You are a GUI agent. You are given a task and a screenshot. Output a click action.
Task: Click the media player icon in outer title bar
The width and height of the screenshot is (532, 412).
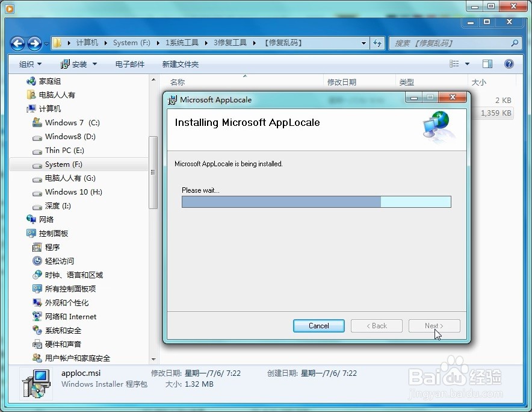point(10,8)
